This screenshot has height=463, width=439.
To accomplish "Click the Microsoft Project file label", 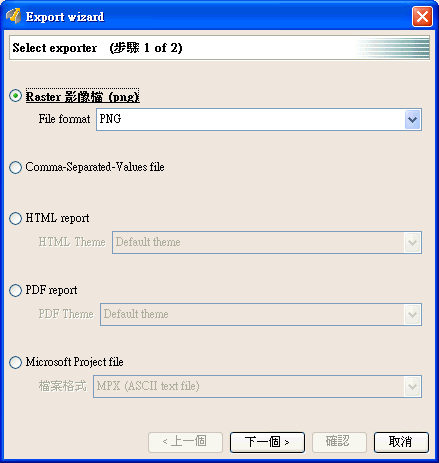I will [x=74, y=362].
